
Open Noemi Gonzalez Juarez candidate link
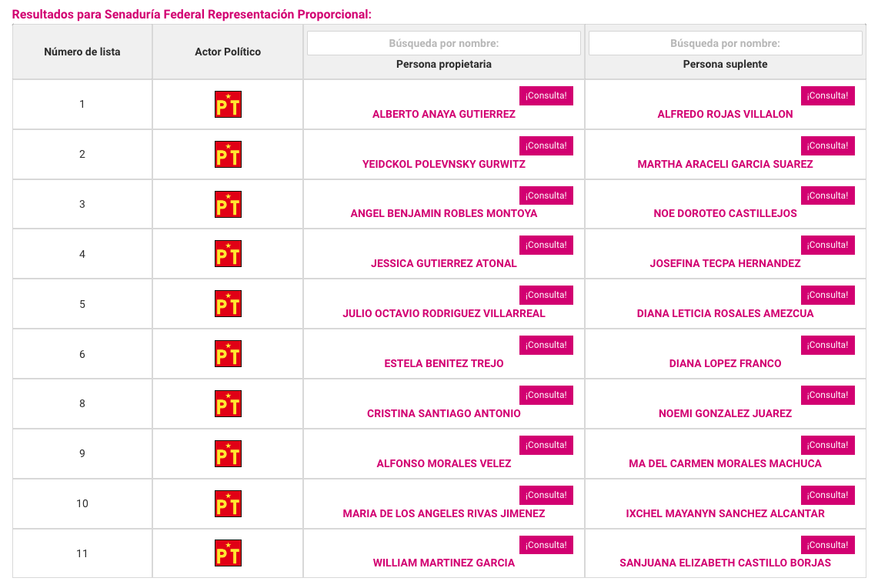pos(725,413)
